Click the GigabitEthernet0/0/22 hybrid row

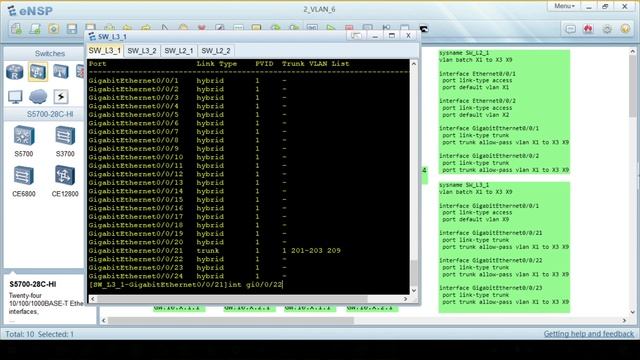coord(188,259)
